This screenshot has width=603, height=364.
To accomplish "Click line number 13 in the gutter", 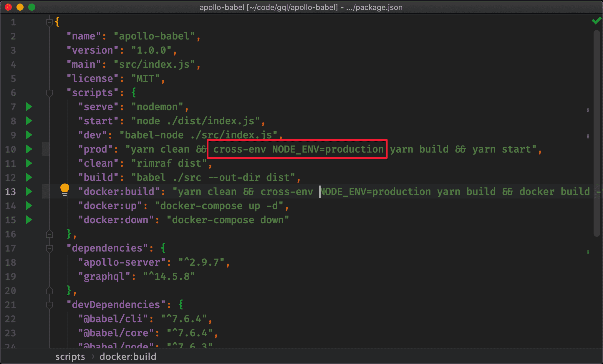I will pyautogui.click(x=10, y=192).
